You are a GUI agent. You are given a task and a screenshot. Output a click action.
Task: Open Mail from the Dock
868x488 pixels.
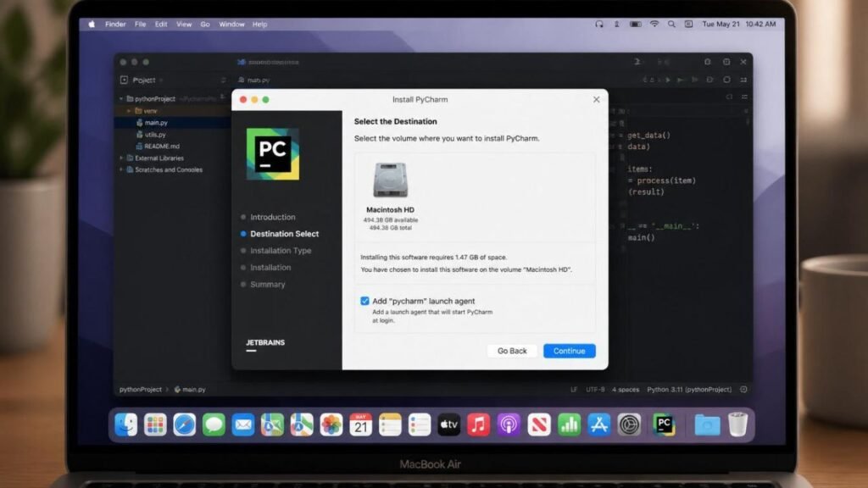tap(243, 425)
